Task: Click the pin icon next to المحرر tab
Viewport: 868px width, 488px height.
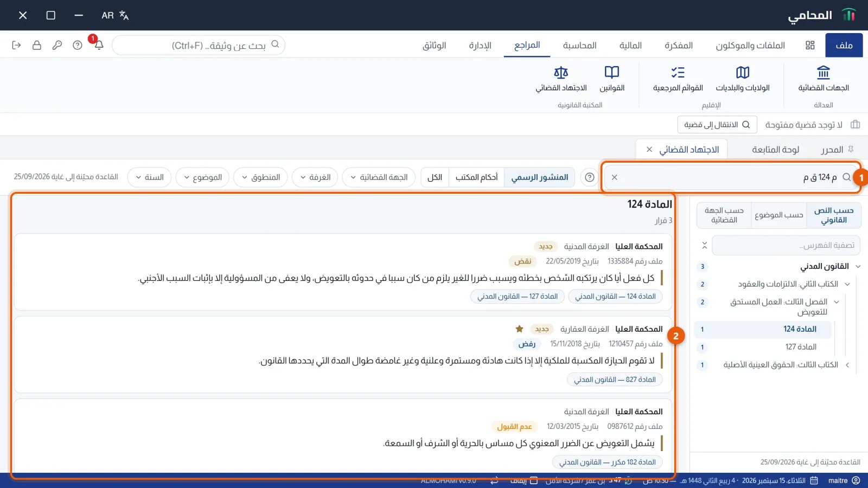Action: click(x=851, y=149)
